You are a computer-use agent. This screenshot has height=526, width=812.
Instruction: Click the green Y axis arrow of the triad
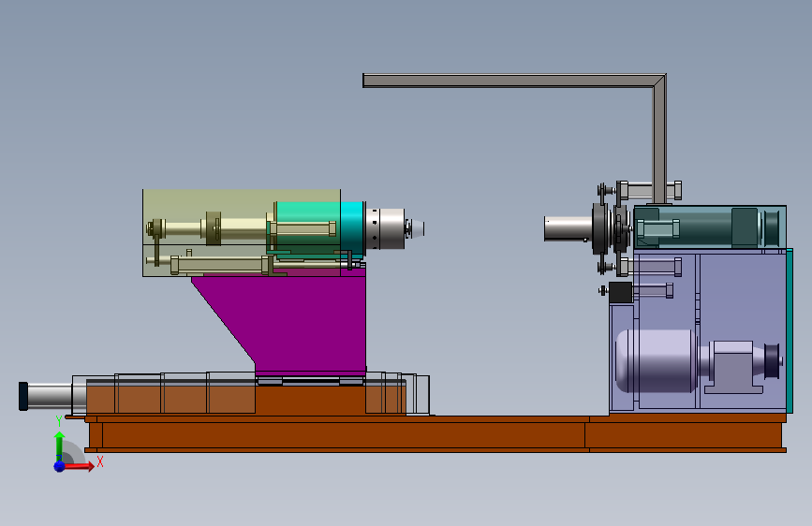(x=60, y=445)
